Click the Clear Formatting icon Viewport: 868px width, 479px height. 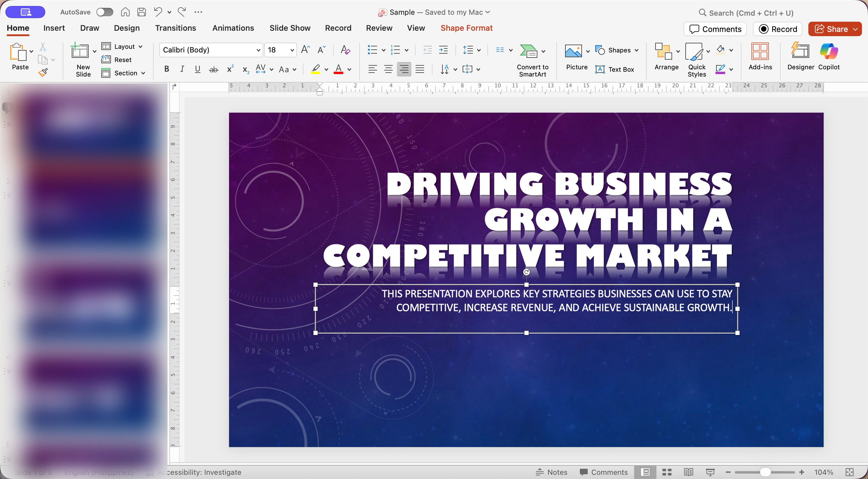pos(345,50)
